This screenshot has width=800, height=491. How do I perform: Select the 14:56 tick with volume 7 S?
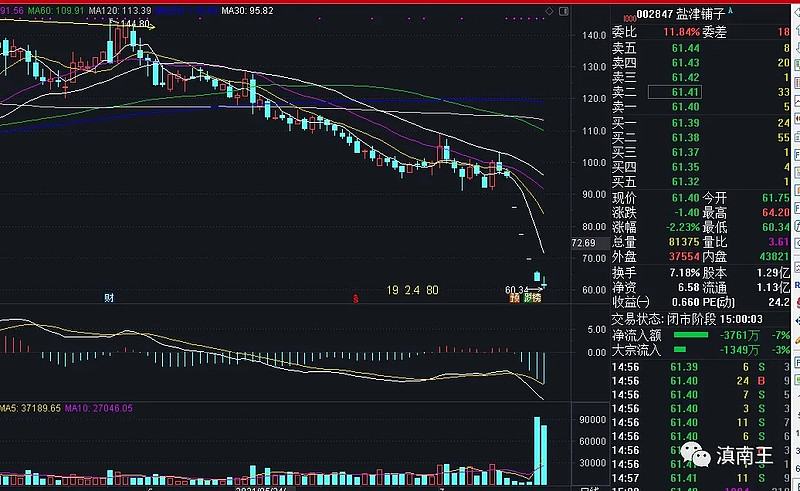pos(700,395)
